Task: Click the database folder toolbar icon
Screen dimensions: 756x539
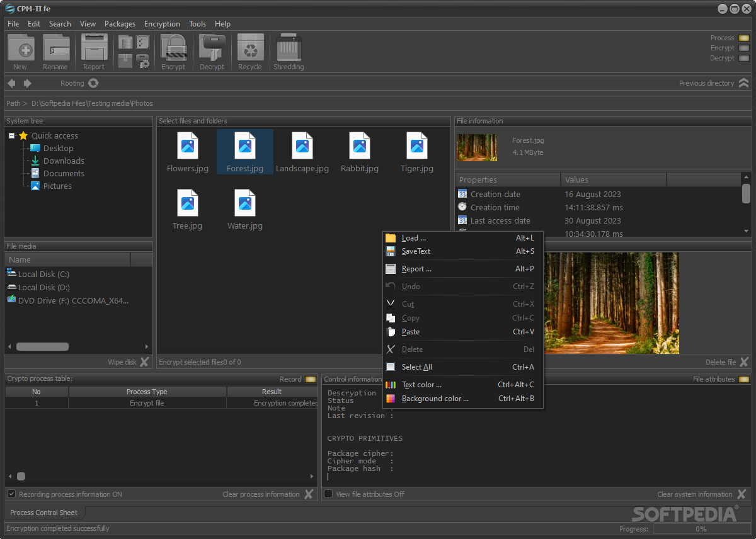Action: click(x=125, y=42)
